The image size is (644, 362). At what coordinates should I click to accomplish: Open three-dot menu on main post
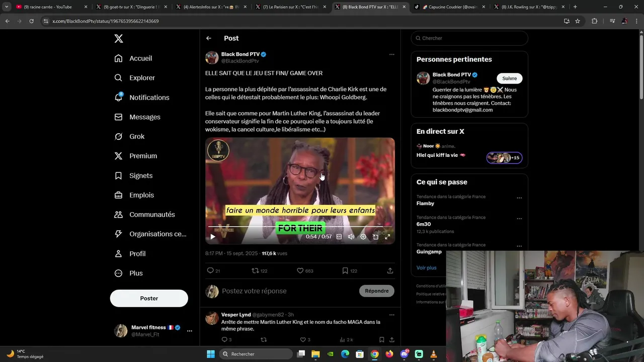(x=392, y=54)
